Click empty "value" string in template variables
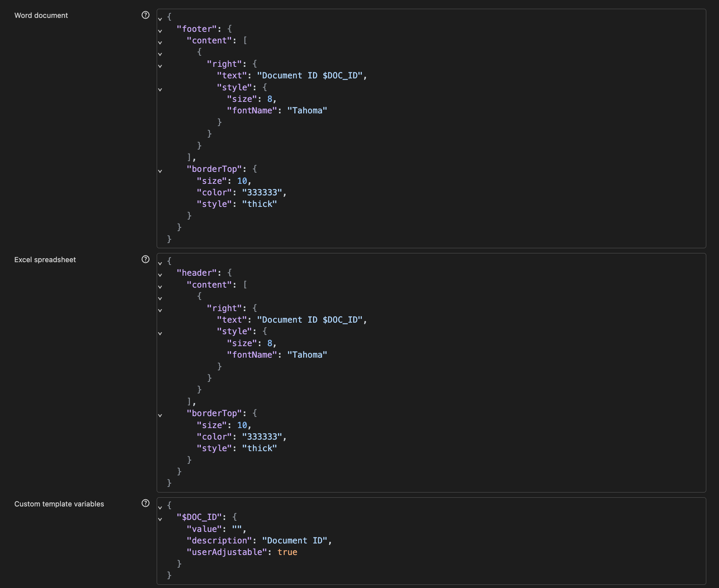 [x=237, y=529]
